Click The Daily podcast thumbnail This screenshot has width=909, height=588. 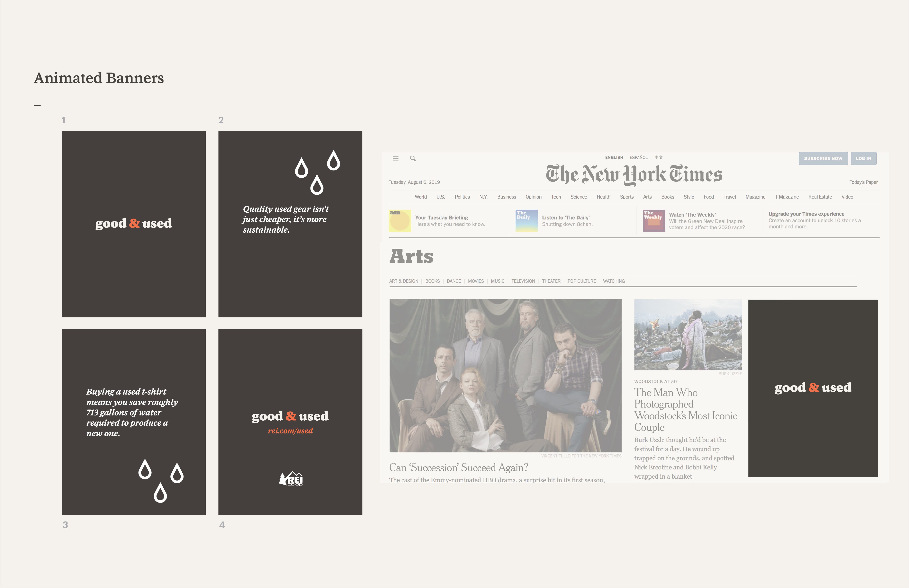pos(527,221)
